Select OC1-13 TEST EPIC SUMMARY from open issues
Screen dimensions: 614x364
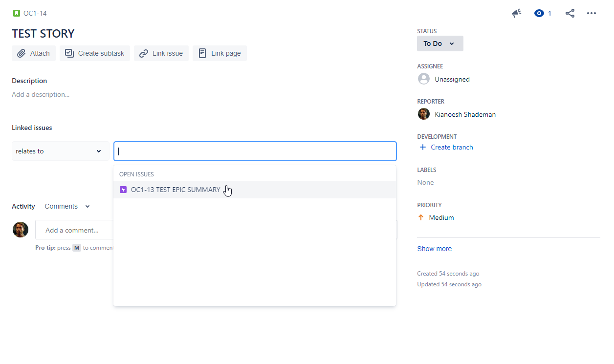[175, 190]
